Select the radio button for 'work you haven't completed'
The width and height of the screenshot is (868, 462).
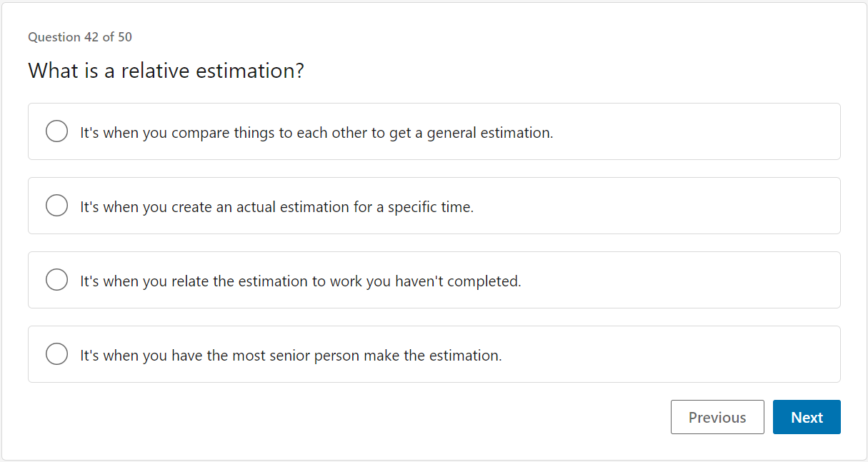click(x=56, y=279)
